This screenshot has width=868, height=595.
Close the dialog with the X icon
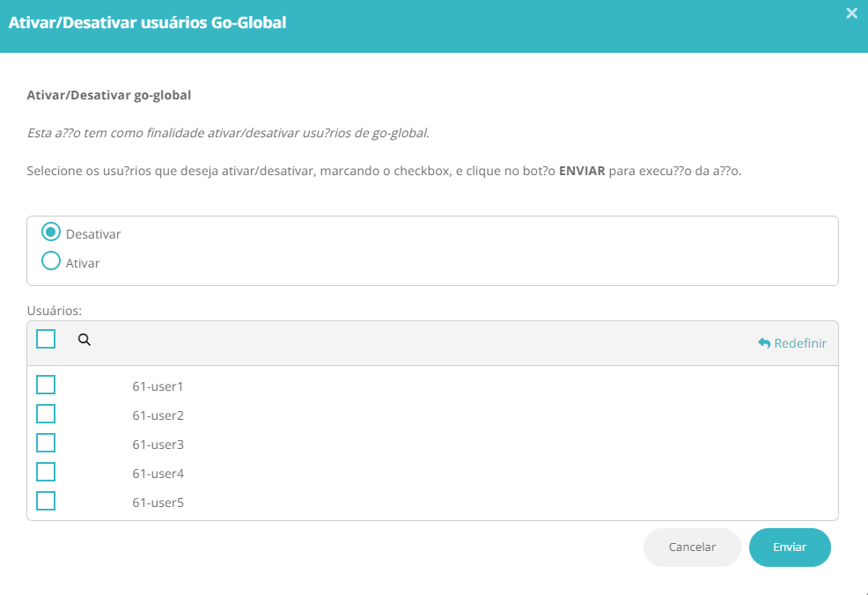[851, 13]
